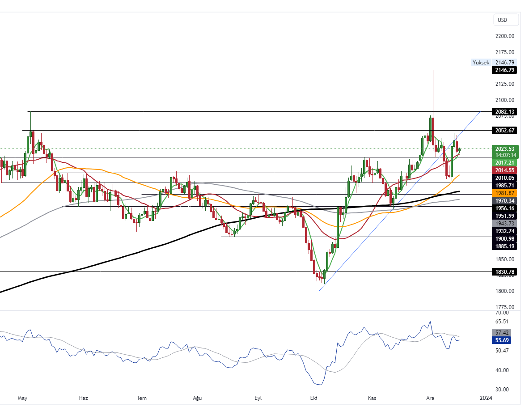Select the red moving average tag 2014.55
This screenshot has width=525, height=420.
(504, 170)
